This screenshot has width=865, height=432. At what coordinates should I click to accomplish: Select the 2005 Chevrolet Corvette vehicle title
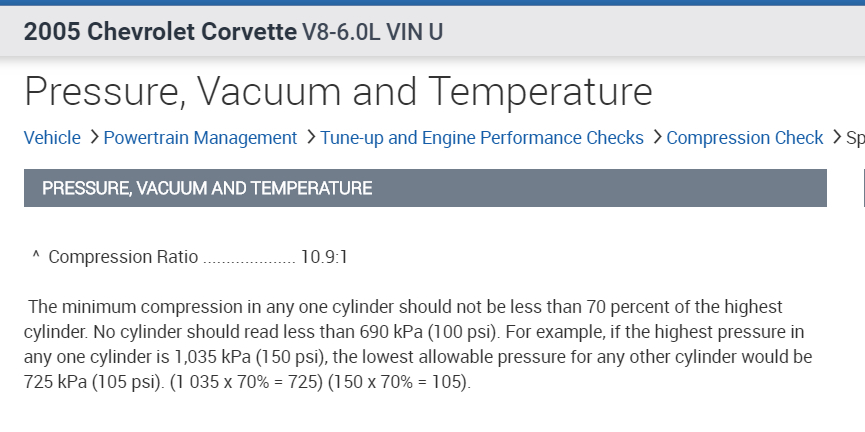point(158,32)
